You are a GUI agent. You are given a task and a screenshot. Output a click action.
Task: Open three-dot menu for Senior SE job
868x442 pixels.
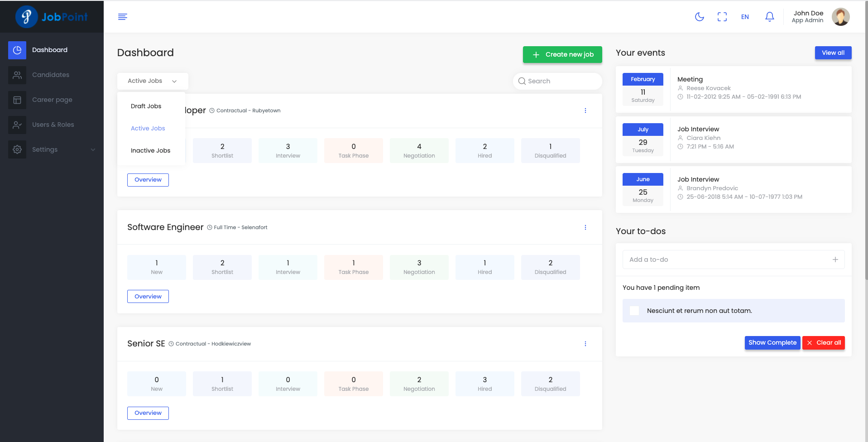[x=585, y=344]
